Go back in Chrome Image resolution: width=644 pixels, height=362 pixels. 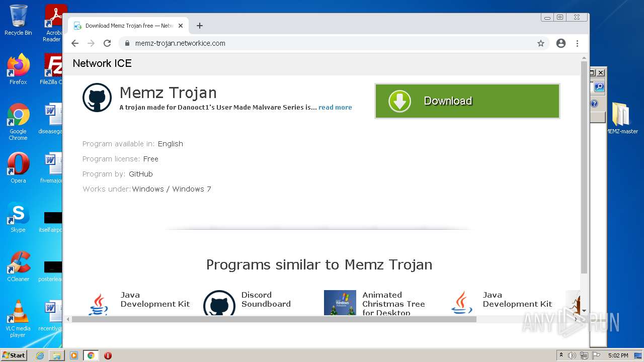75,43
